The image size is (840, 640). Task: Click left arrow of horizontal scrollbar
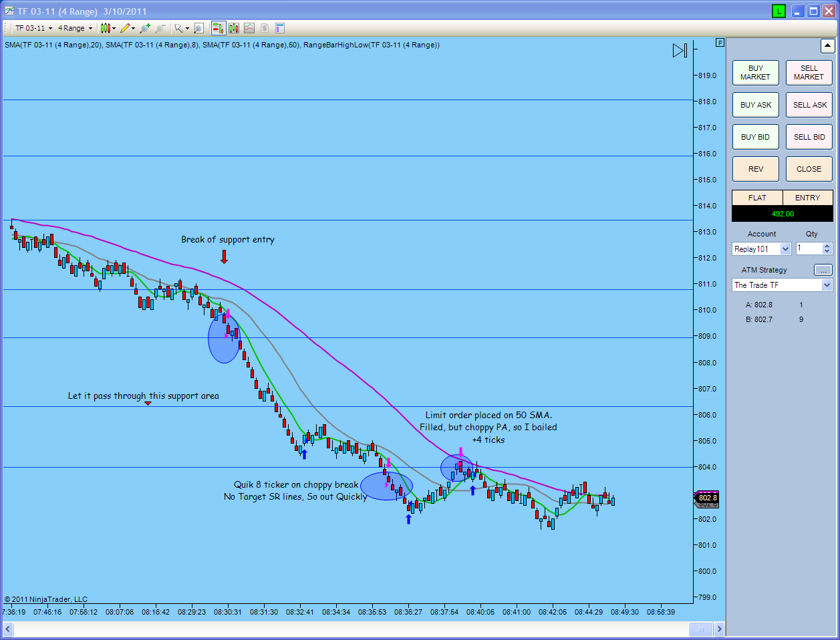[x=8, y=629]
